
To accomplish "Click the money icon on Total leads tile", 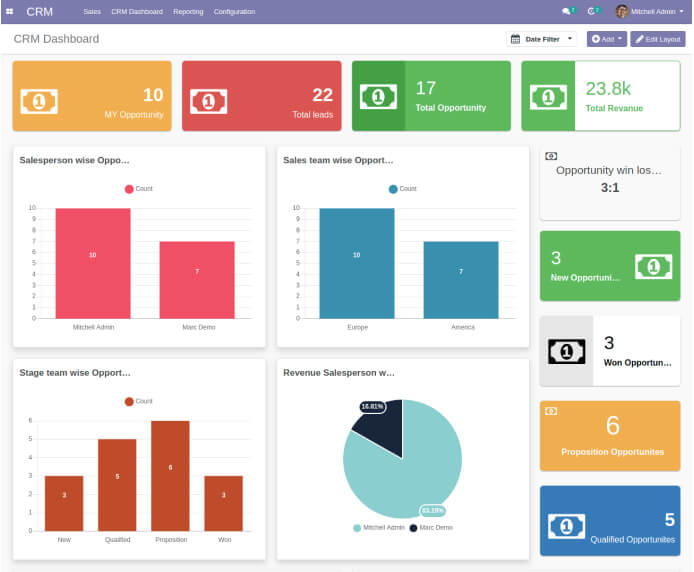I will (x=208, y=101).
